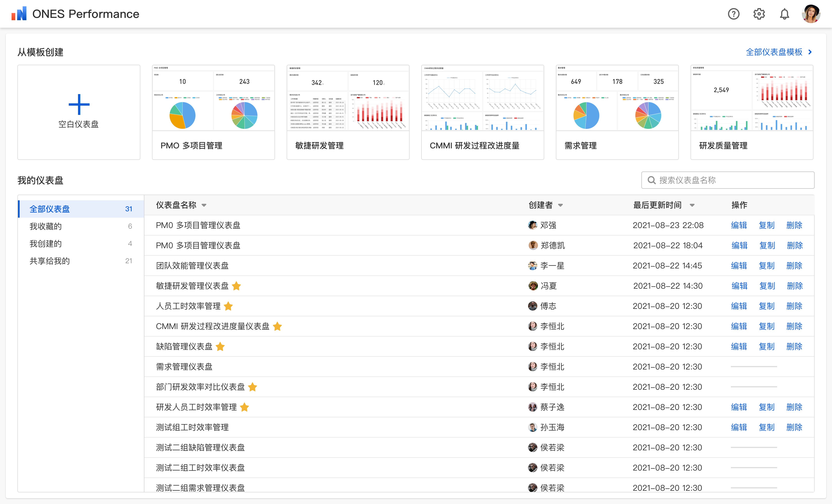Click 孙玉海's avatar icon
This screenshot has width=832, height=504.
(x=533, y=427)
